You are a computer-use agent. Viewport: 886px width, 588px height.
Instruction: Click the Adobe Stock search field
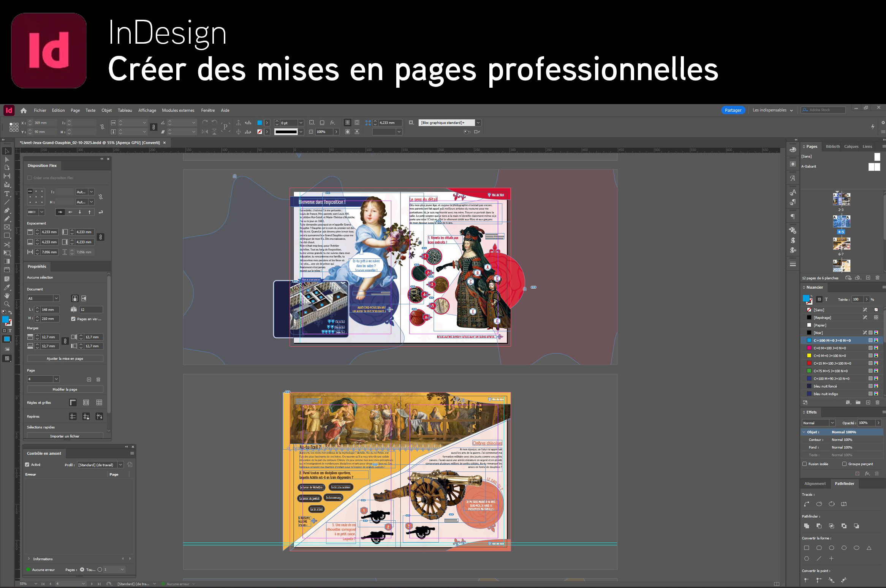click(x=823, y=110)
